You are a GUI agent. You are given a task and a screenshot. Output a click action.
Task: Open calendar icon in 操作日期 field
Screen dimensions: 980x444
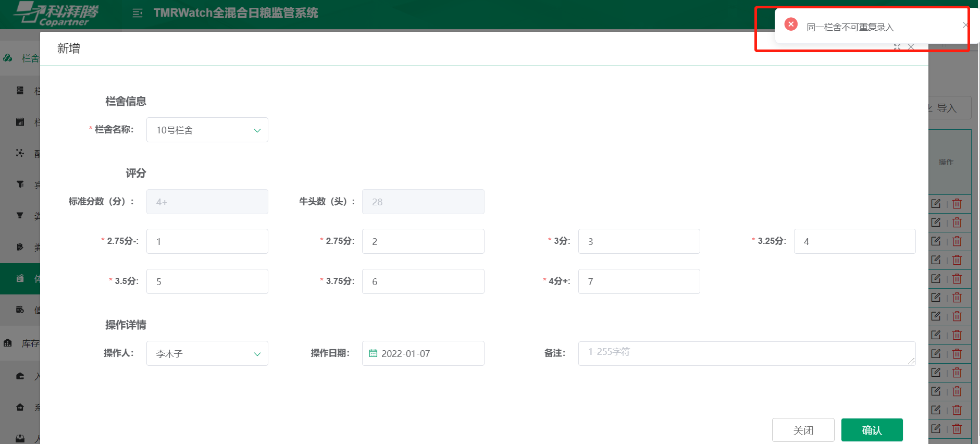coord(373,353)
